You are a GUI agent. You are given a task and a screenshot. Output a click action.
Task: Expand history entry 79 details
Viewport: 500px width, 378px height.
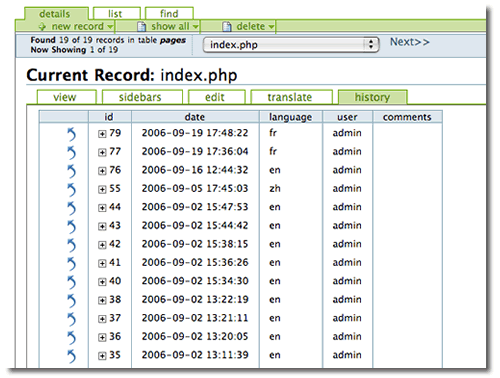pyautogui.click(x=102, y=134)
